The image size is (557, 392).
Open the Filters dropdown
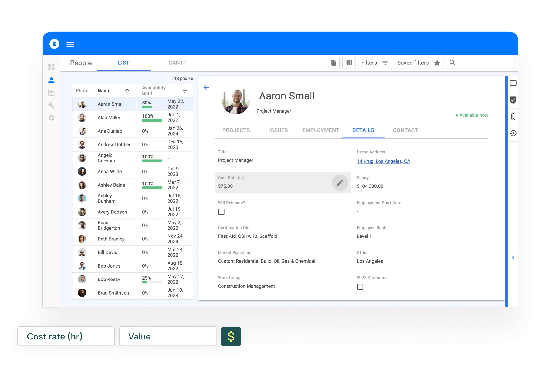point(375,63)
